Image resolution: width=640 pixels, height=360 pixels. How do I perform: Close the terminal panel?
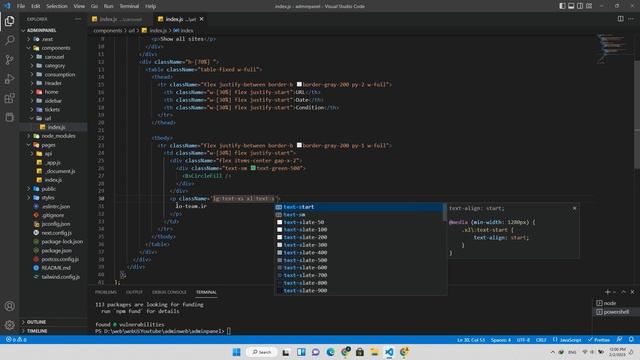pos(632,292)
